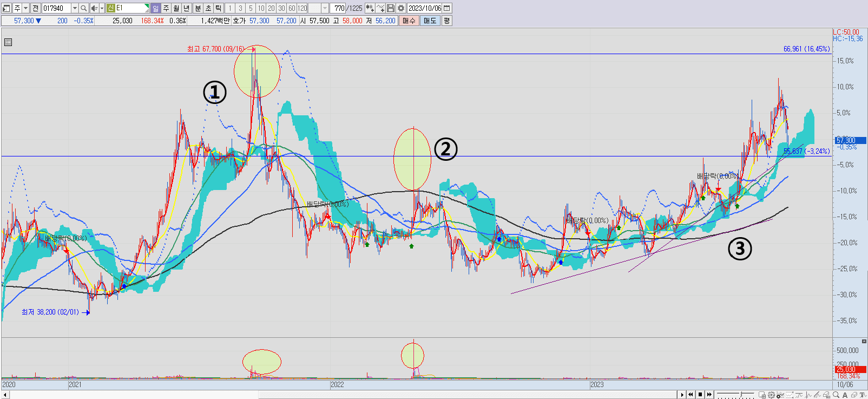Open chart settings gear in top toolbar
This screenshot has height=399, width=868.
tap(401, 8)
